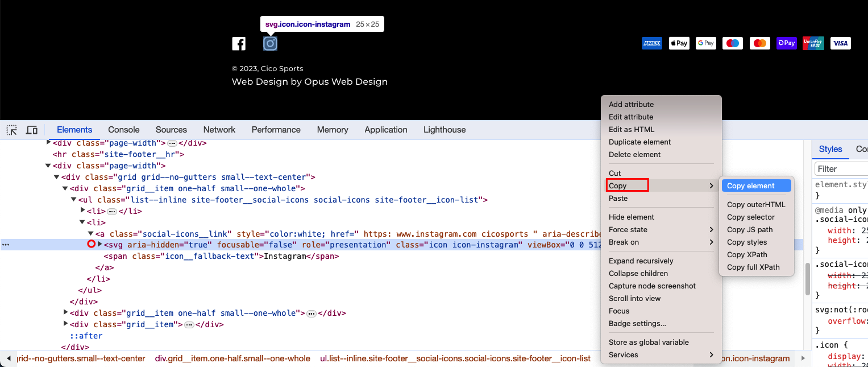
Task: Click Copy XPath in submenu
Action: pyautogui.click(x=756, y=255)
